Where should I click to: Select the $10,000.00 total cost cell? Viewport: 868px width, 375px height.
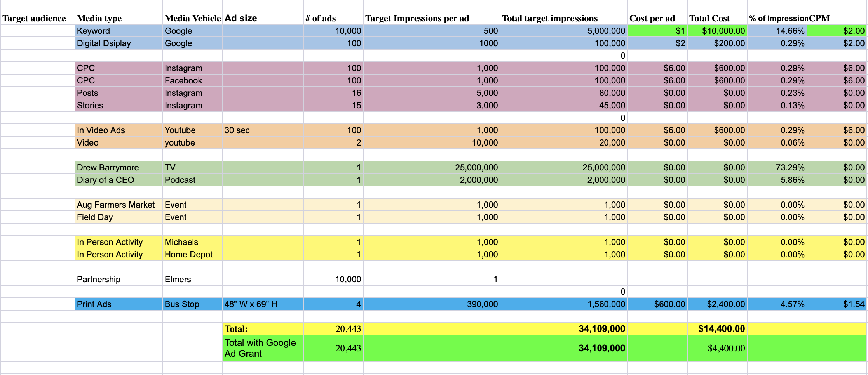pos(717,31)
